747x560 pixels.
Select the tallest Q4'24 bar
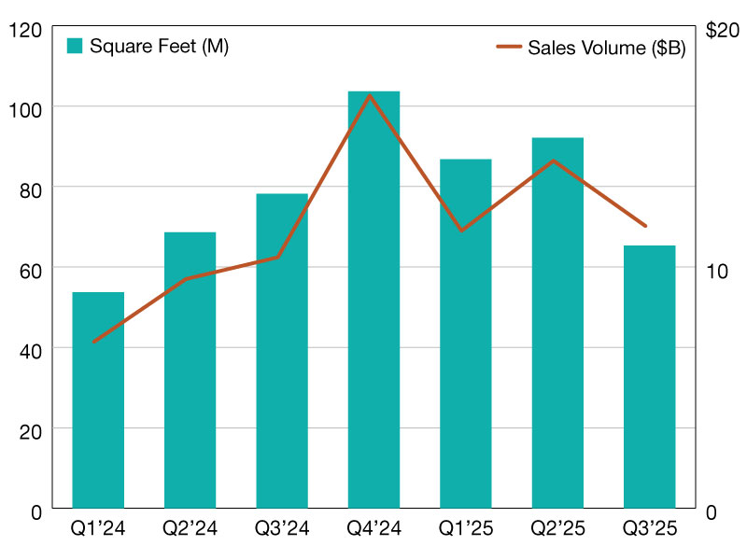[374, 300]
